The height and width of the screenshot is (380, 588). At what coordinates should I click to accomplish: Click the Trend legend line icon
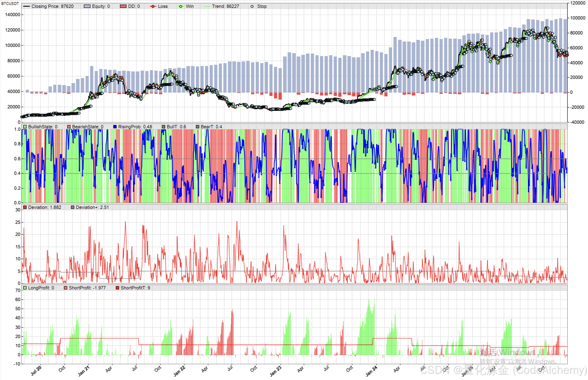point(207,6)
